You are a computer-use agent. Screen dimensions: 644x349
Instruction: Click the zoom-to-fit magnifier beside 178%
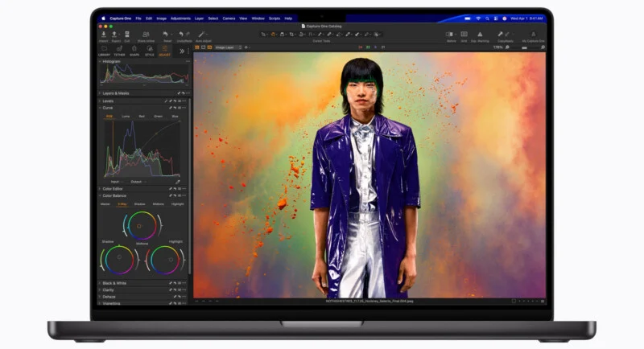click(508, 47)
